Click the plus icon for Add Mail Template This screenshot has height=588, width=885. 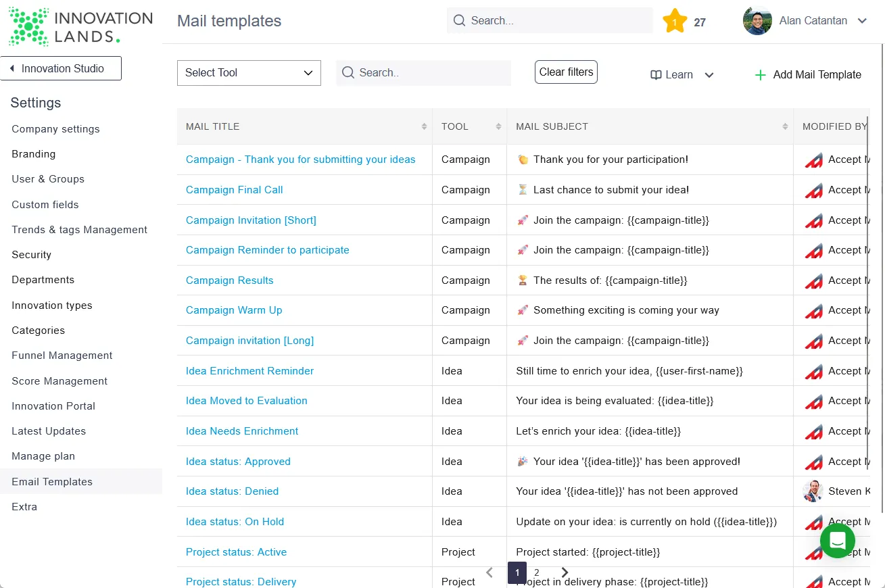coord(761,75)
